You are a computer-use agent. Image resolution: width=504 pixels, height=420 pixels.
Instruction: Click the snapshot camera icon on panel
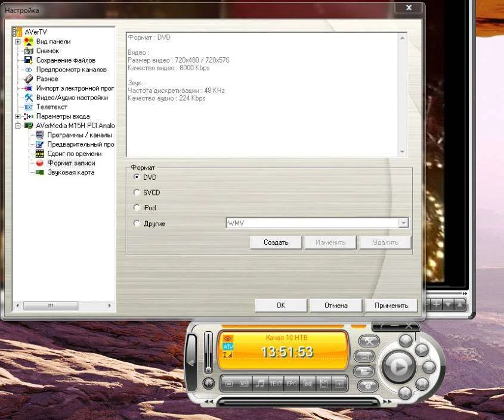(308, 383)
